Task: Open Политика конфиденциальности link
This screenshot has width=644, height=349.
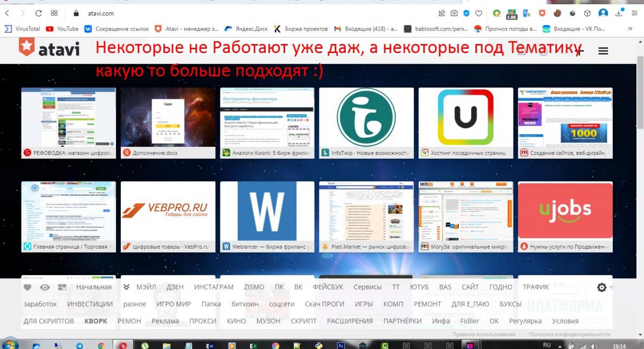Action: (x=569, y=334)
